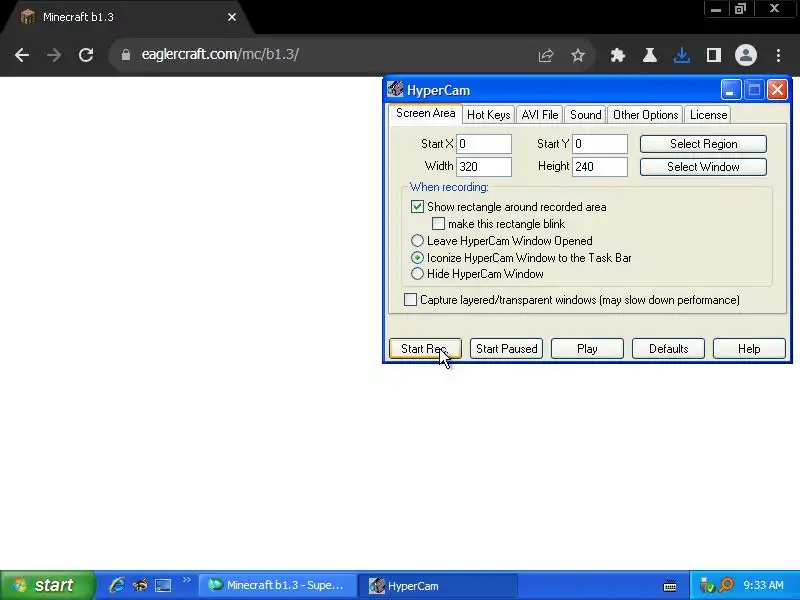Click the HyperCam title bar icon

tap(395, 89)
